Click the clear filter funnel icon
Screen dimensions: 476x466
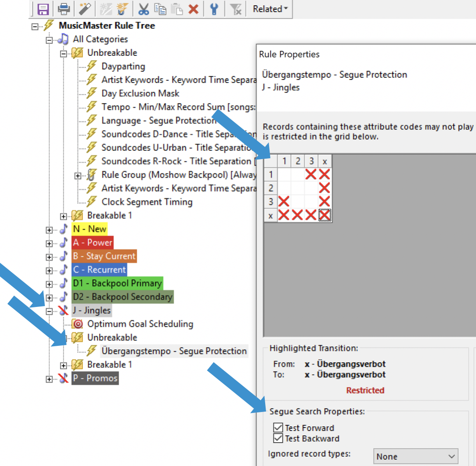point(235,9)
